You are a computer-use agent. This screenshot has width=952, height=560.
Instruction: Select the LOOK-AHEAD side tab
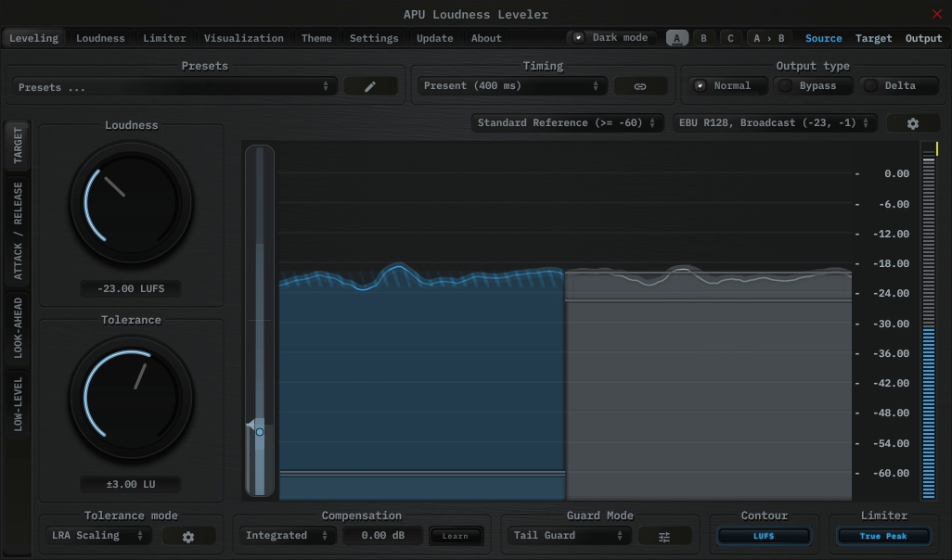coord(18,328)
